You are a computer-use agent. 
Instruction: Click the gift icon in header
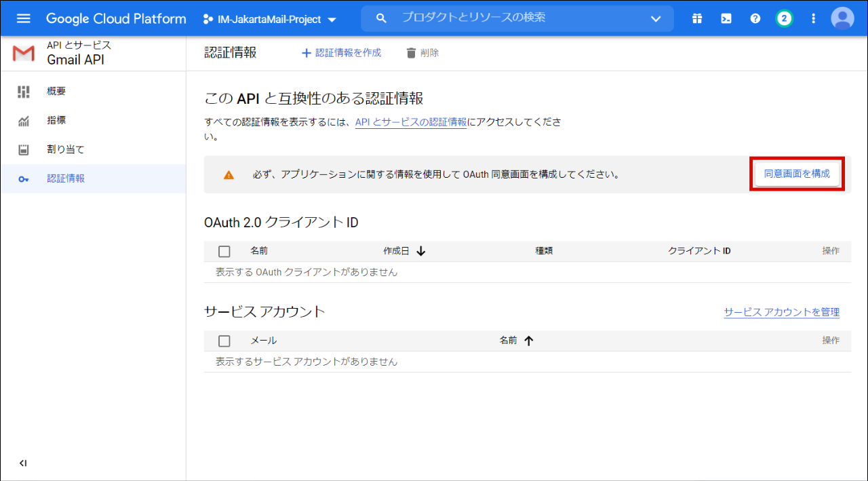tap(697, 19)
